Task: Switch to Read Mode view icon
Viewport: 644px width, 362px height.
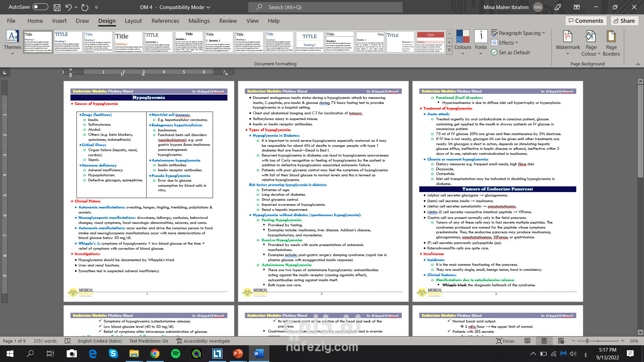Action: (x=527, y=341)
